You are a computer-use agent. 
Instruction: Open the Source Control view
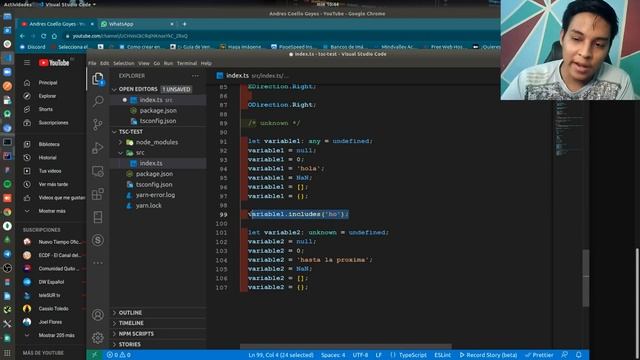tap(98, 124)
